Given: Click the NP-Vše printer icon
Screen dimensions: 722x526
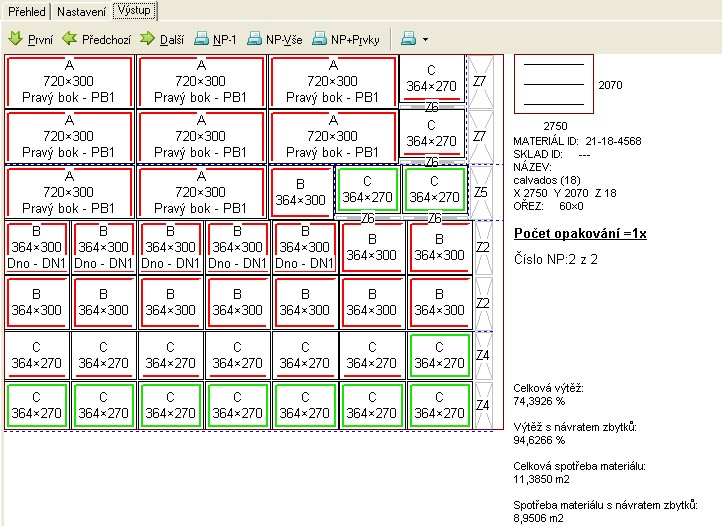Looking at the screenshot, I should point(254,39).
